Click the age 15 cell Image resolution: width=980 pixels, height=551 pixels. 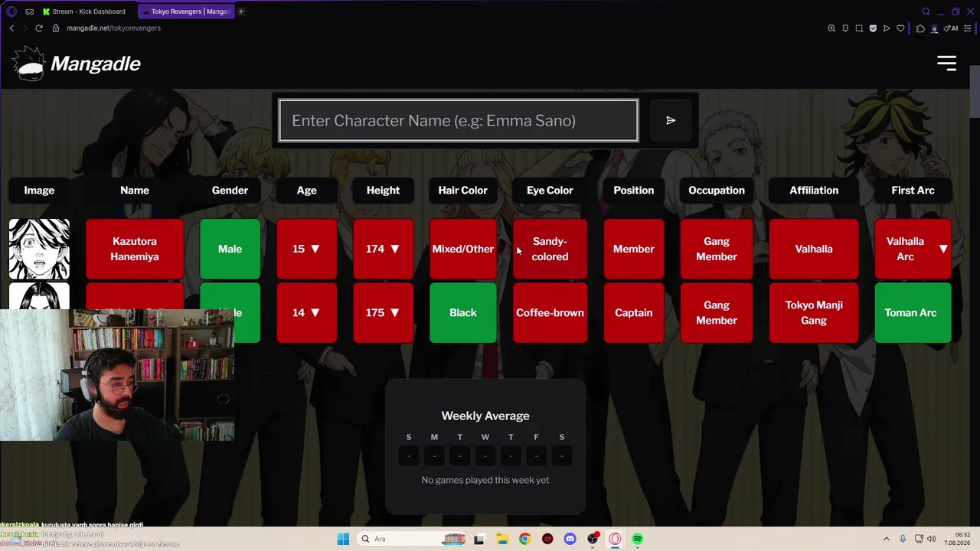point(306,249)
